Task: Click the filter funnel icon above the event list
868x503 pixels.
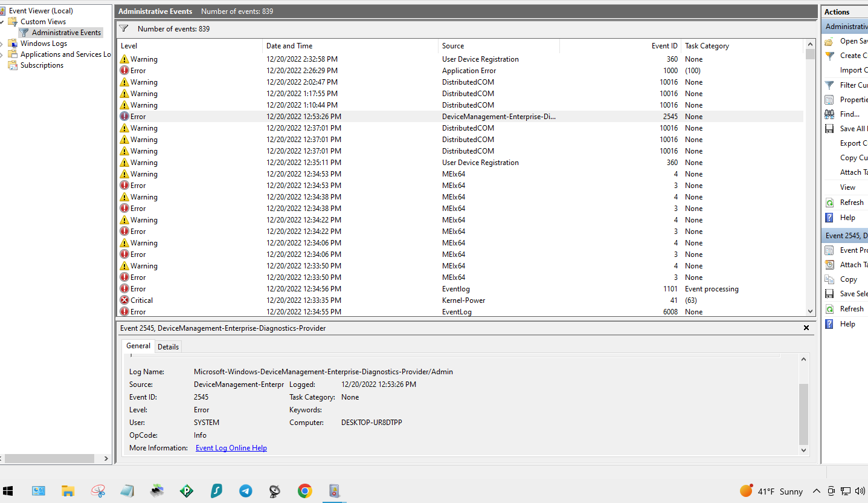Action: point(124,28)
